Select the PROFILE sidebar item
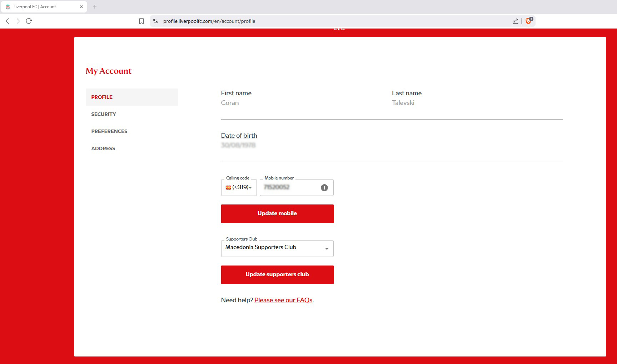The image size is (617, 364). tap(132, 97)
